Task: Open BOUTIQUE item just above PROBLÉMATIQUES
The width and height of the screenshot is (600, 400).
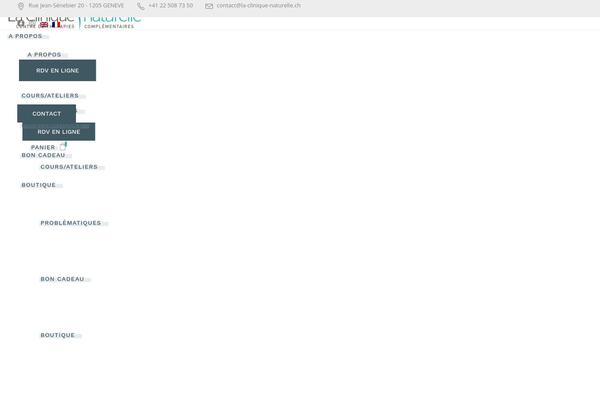Action: pyautogui.click(x=39, y=185)
